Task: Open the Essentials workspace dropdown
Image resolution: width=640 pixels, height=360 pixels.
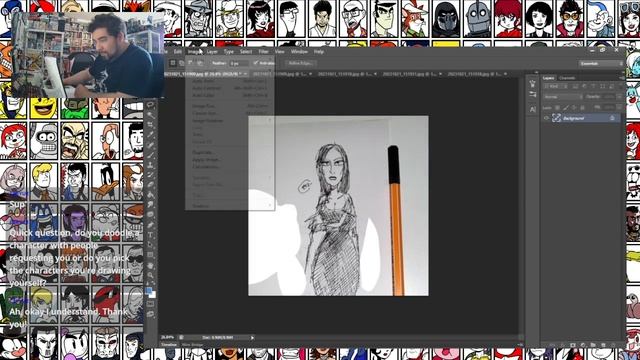Action: (601, 63)
